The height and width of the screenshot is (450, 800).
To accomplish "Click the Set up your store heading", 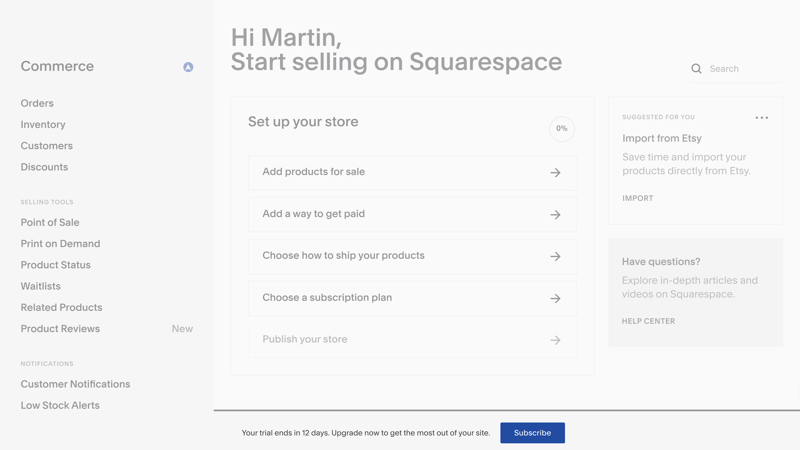I will 303,122.
